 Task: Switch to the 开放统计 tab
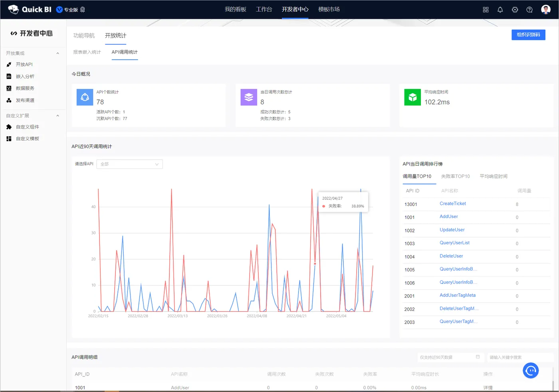(115, 36)
